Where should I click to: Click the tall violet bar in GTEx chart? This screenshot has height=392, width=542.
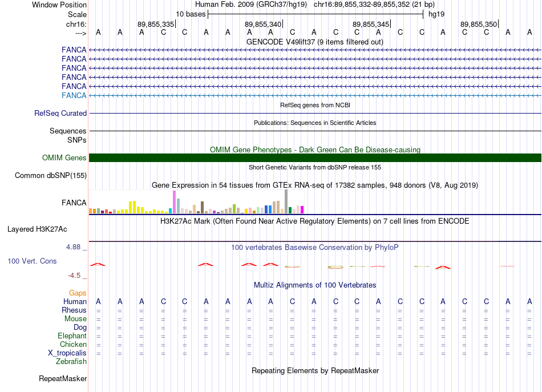(174, 202)
